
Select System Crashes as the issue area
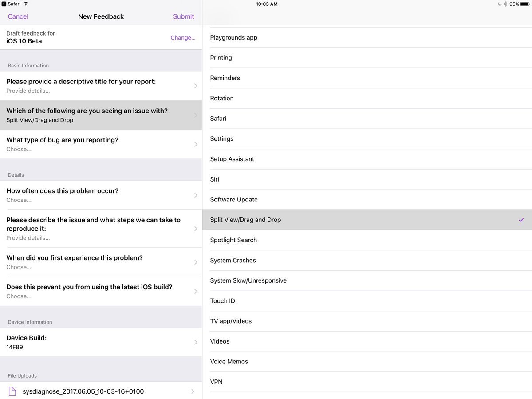point(233,261)
